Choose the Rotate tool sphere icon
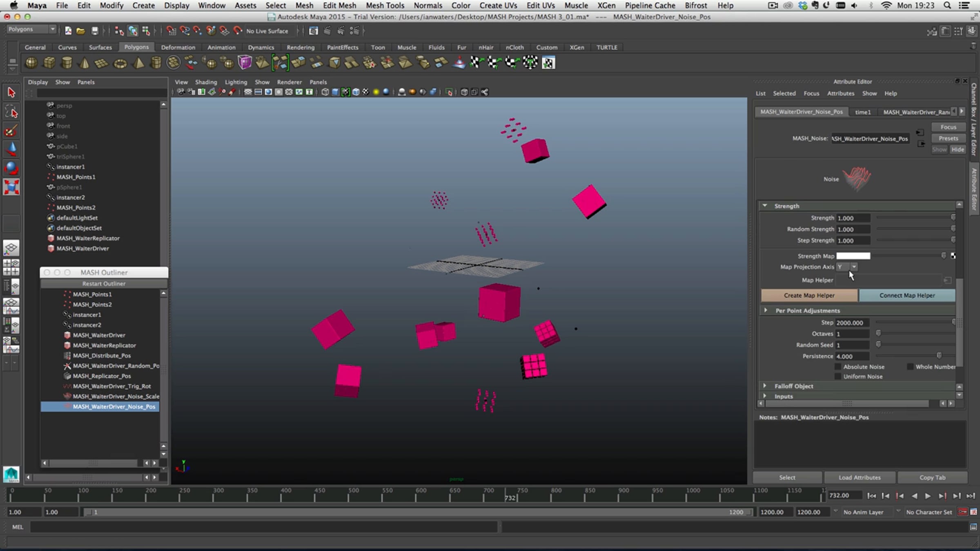The image size is (980, 551). [11, 168]
